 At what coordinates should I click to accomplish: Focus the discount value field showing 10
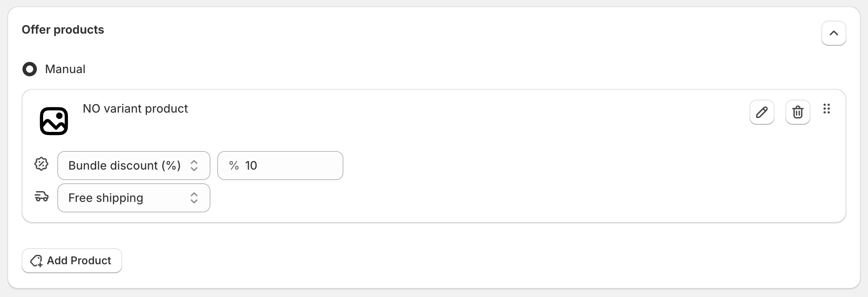[x=280, y=166]
